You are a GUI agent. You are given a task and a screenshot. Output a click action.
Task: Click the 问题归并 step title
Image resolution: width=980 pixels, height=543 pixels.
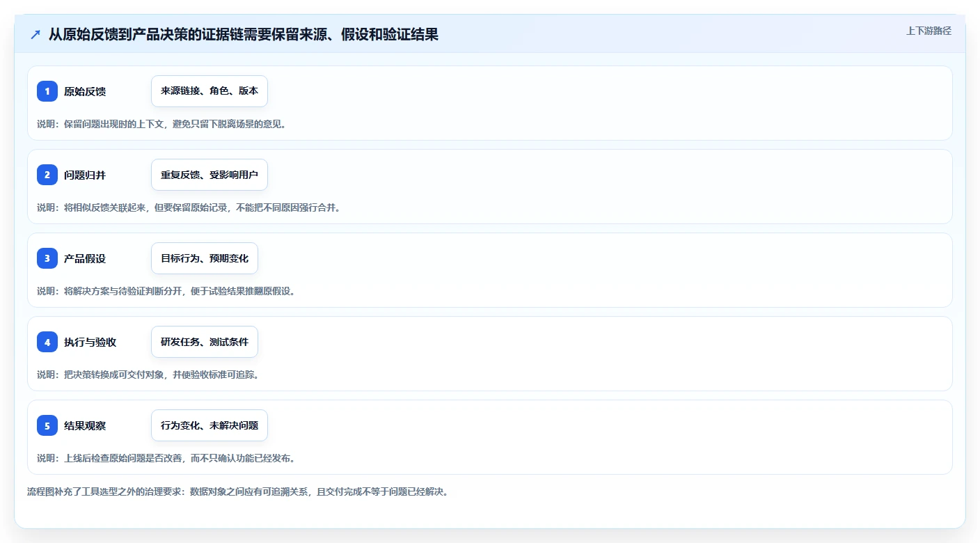(85, 175)
